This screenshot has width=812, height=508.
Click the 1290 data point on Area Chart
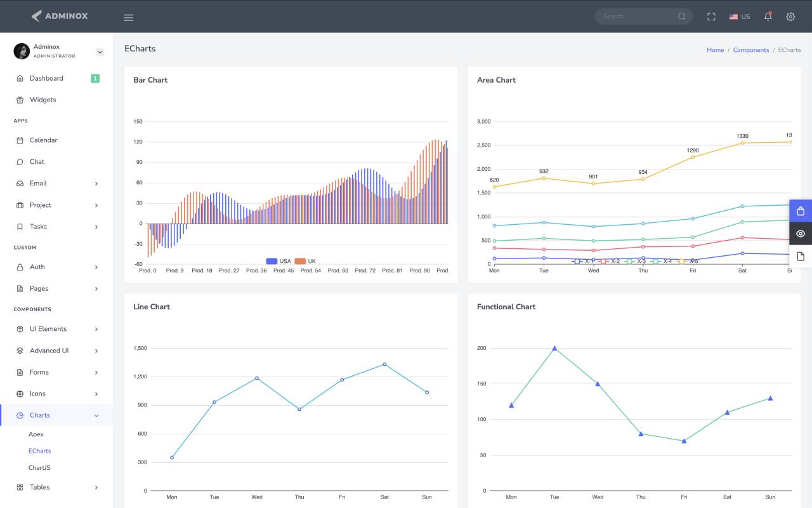click(693, 157)
